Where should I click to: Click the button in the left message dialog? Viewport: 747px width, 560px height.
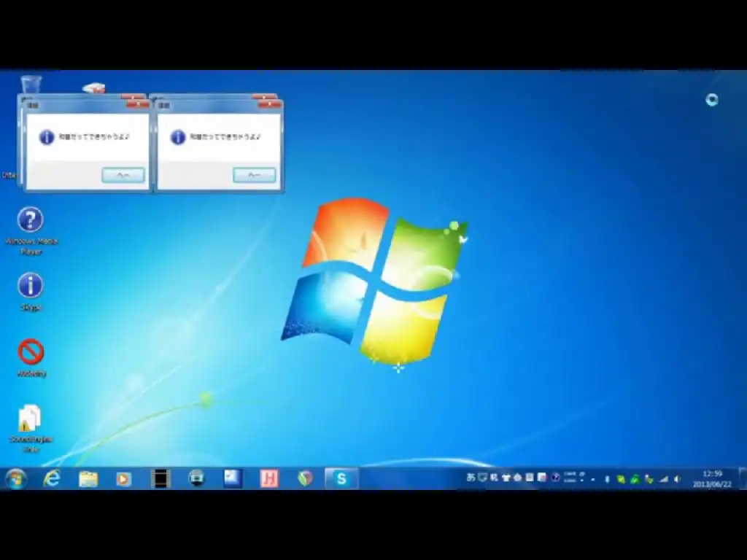click(123, 175)
